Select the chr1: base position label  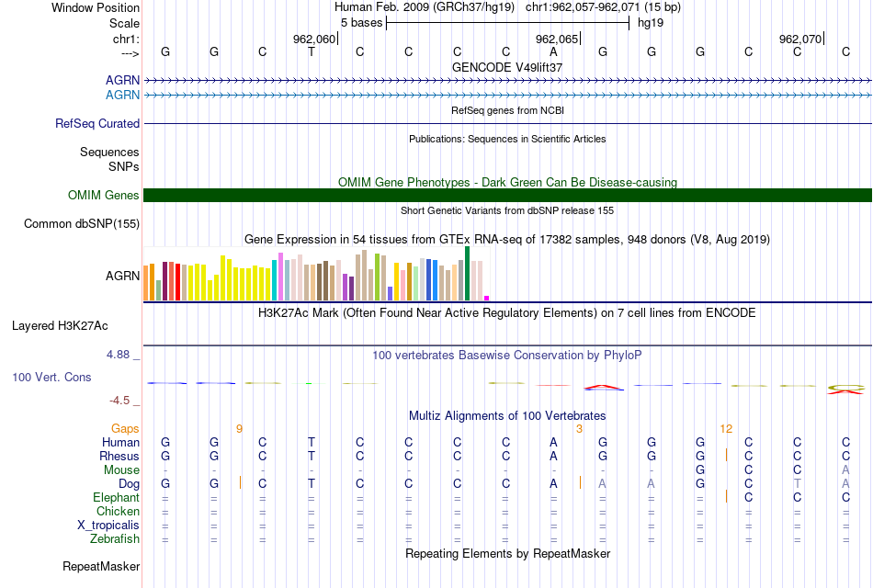[126, 39]
